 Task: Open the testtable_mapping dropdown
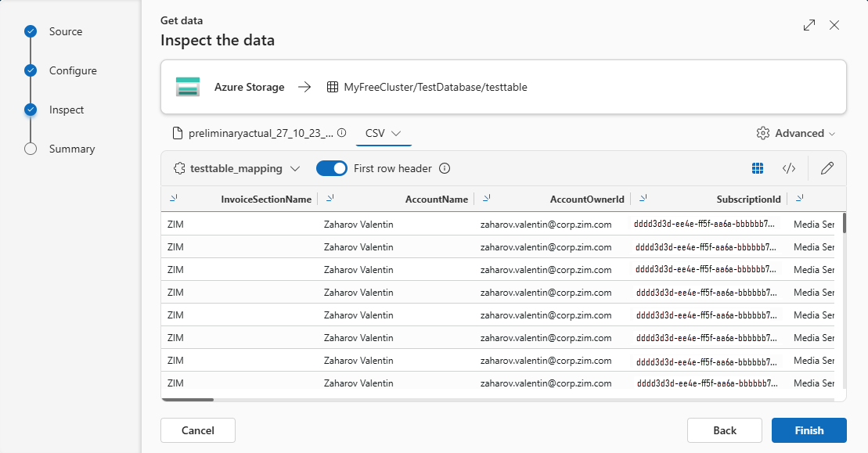tap(237, 168)
